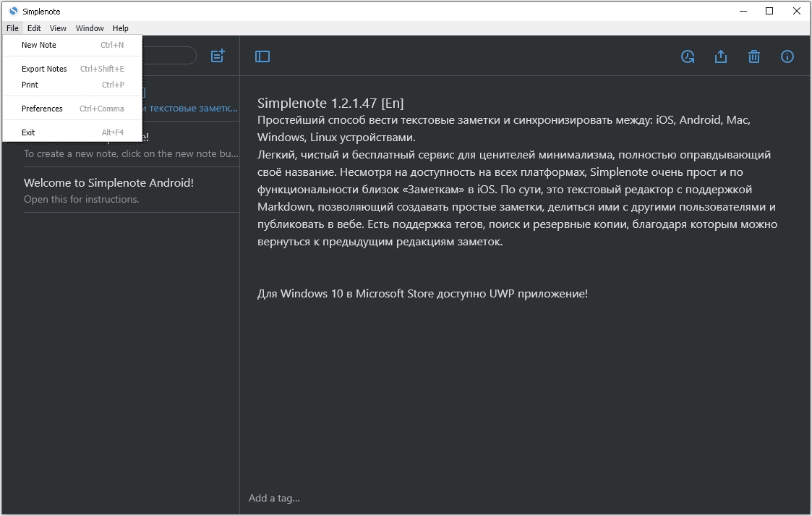The height and width of the screenshot is (516, 812).
Task: Toggle the sidebar panel icon
Action: pos(262,56)
